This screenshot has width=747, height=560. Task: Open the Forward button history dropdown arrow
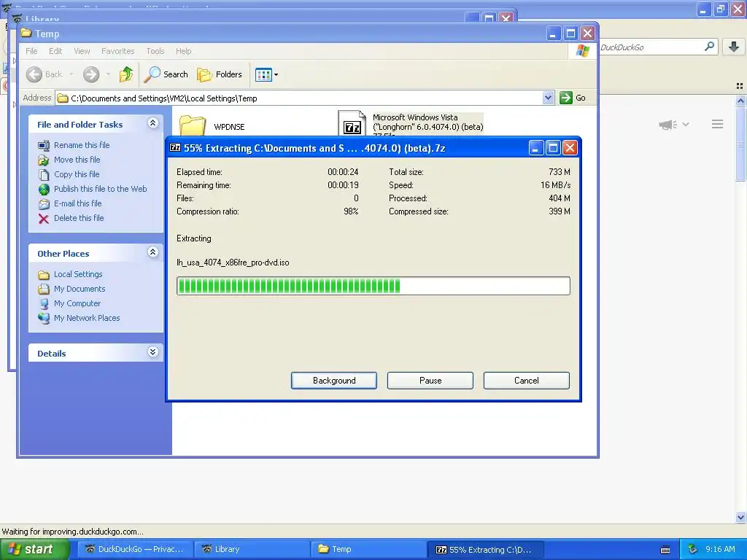click(108, 74)
